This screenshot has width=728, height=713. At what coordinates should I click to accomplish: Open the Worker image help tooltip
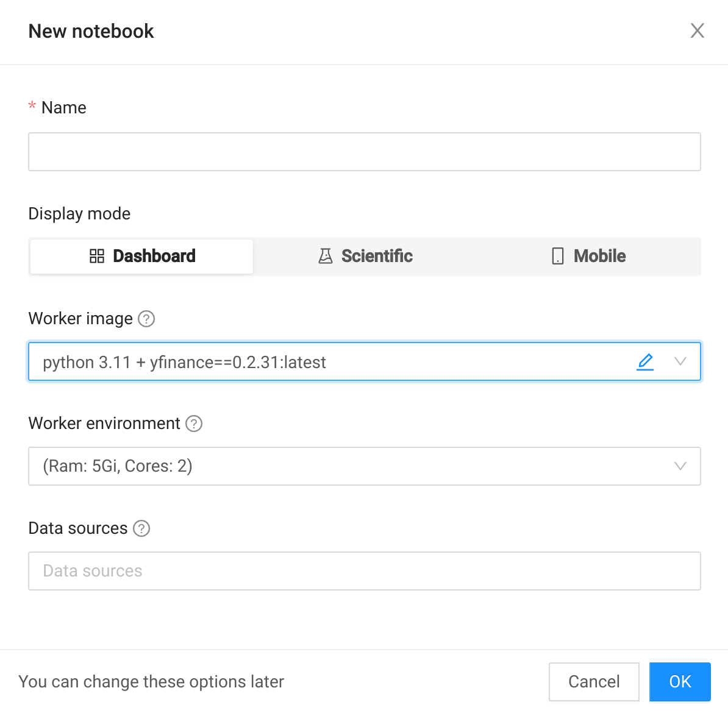tap(146, 319)
